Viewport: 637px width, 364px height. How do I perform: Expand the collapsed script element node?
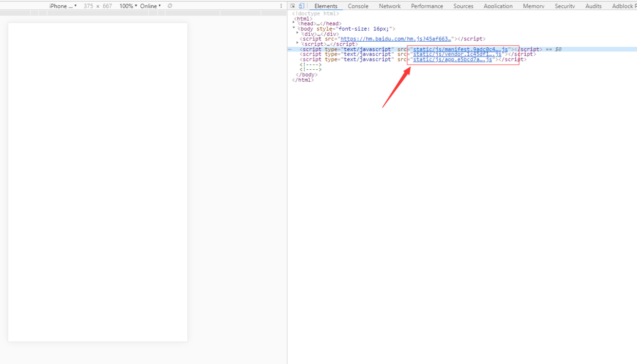(x=298, y=43)
